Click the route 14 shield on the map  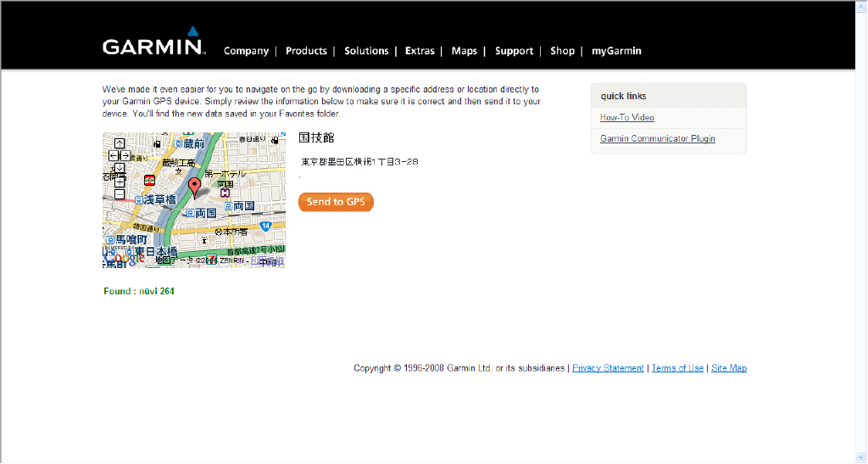265,226
